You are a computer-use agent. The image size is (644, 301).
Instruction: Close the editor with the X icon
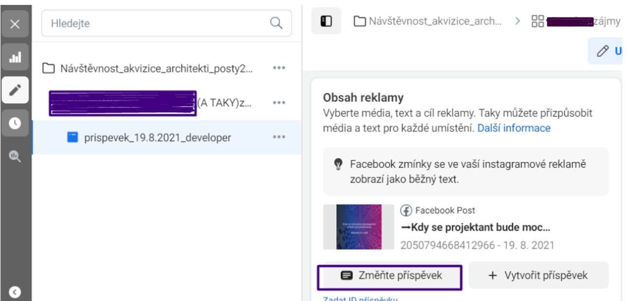pos(15,24)
